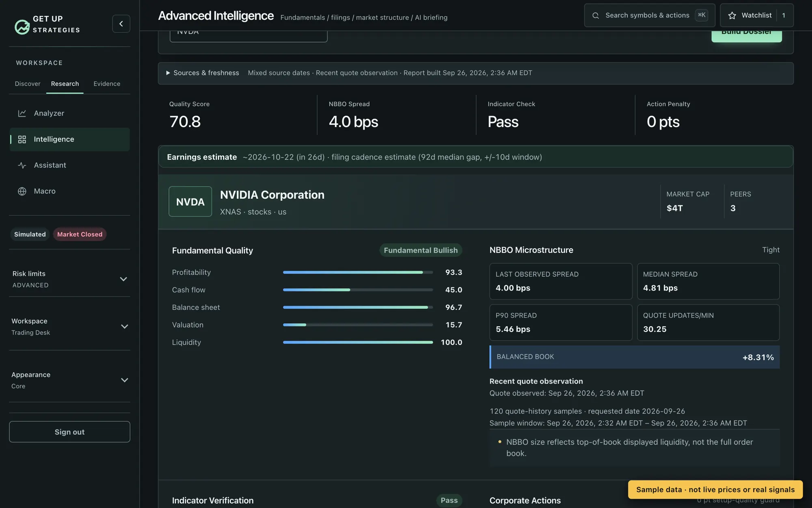
Task: Click the ⌘K shortcut badge
Action: (x=702, y=15)
